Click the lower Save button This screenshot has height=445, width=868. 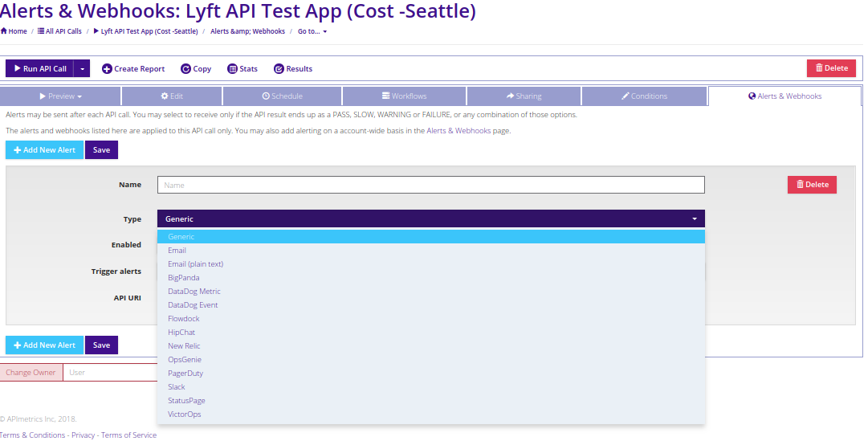coord(101,345)
